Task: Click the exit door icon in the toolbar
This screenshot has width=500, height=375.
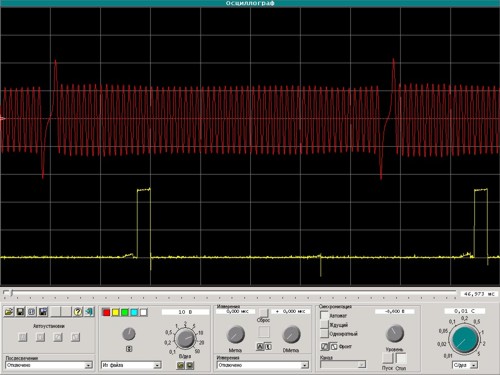Action: coord(89,312)
